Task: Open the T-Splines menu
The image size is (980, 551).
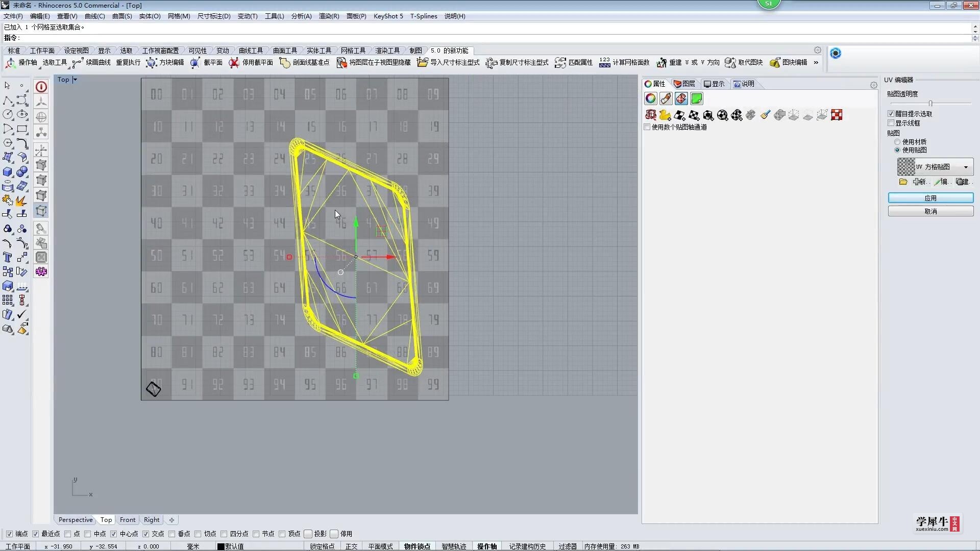Action: [x=424, y=16]
